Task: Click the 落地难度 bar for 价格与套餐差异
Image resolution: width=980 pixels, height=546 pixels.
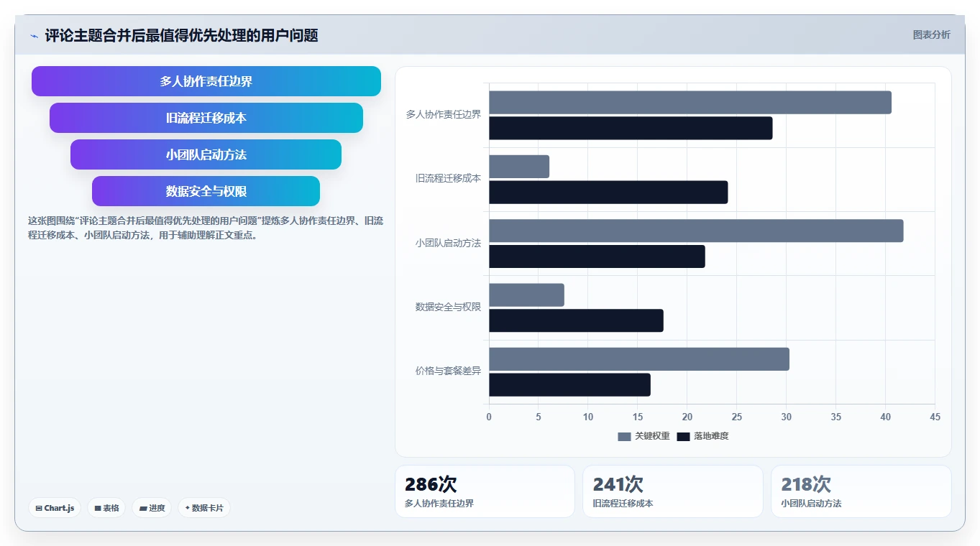Action: click(569, 384)
